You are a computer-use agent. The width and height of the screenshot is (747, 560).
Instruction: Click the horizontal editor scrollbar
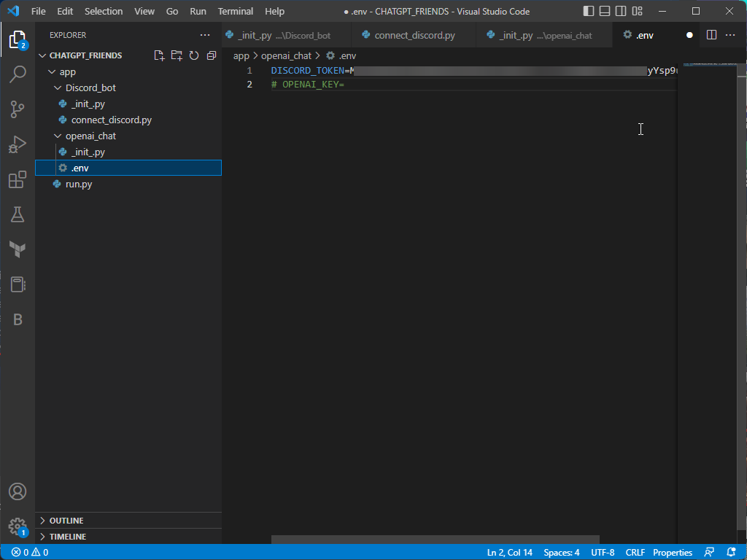tap(435, 540)
